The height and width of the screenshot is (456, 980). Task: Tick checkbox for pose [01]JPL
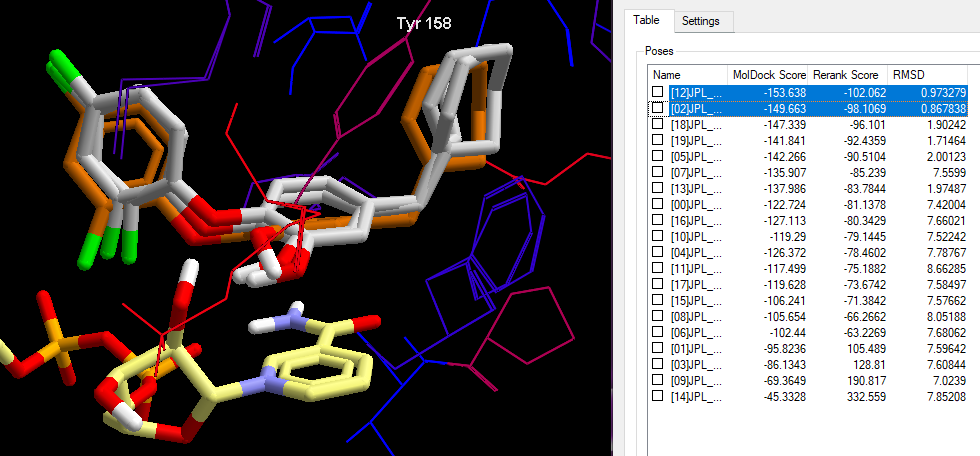coord(658,347)
